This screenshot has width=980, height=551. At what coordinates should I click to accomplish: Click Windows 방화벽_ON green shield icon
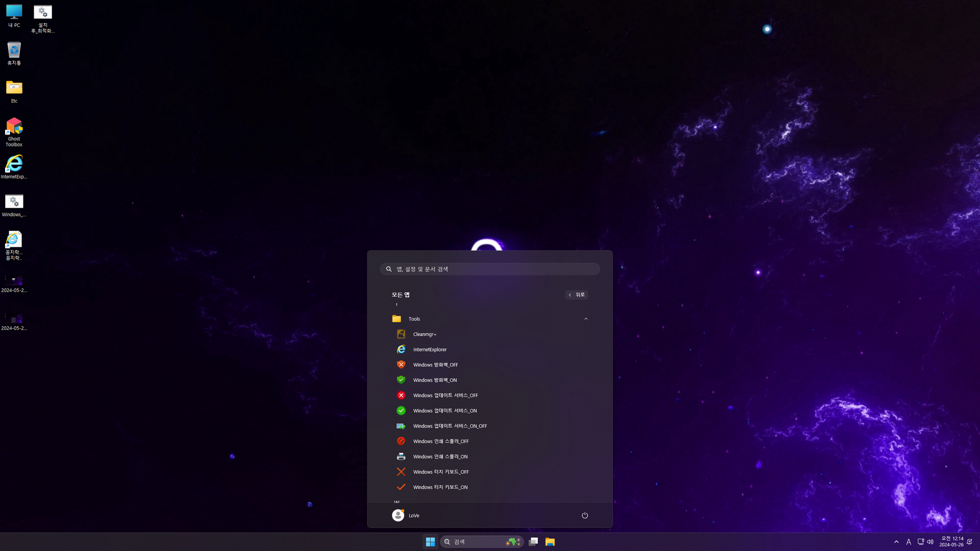[401, 380]
